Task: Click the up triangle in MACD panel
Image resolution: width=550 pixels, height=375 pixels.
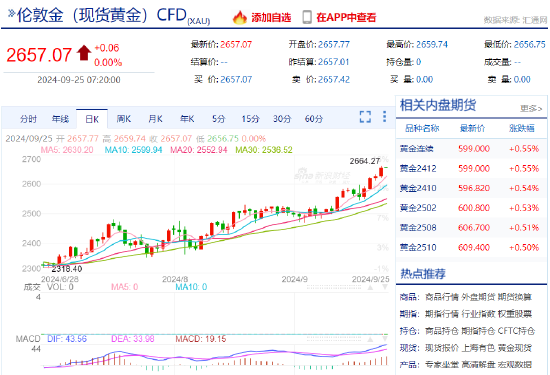Action: 370,339
